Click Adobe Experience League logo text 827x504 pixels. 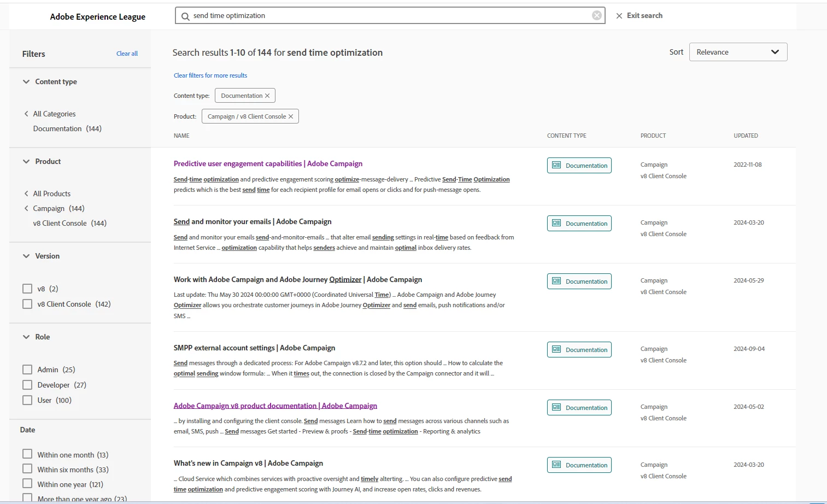coord(98,16)
